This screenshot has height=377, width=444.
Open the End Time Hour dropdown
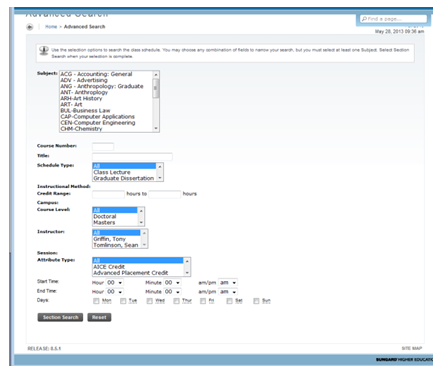pos(115,292)
